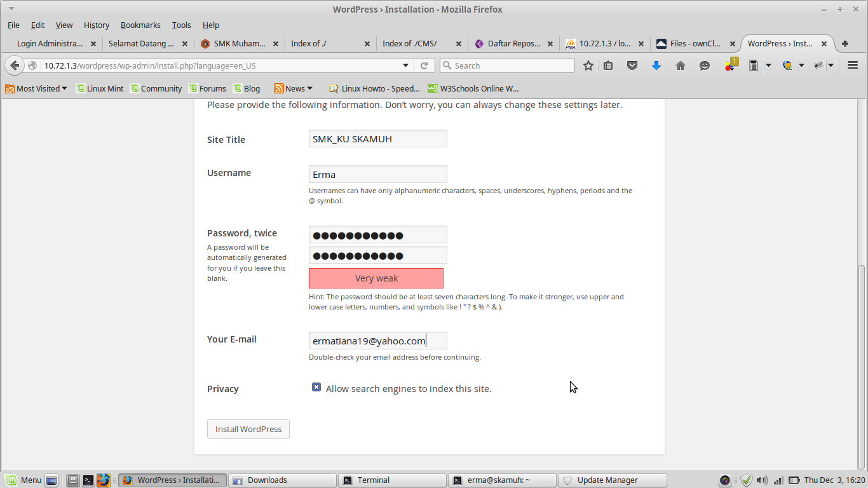
Task: Open the Firefox hamburger menu
Action: tap(853, 65)
